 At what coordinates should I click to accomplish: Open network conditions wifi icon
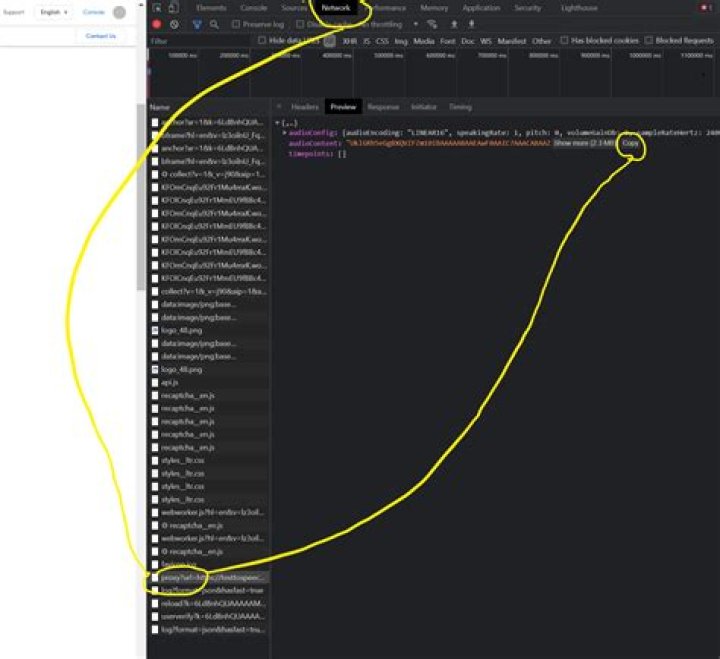432,24
